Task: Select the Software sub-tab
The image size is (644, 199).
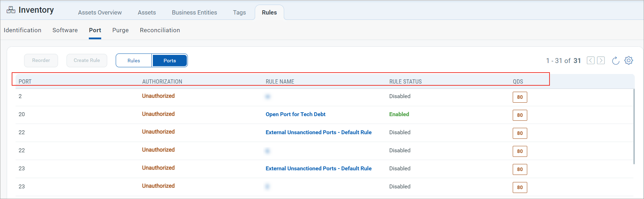Action: point(65,30)
